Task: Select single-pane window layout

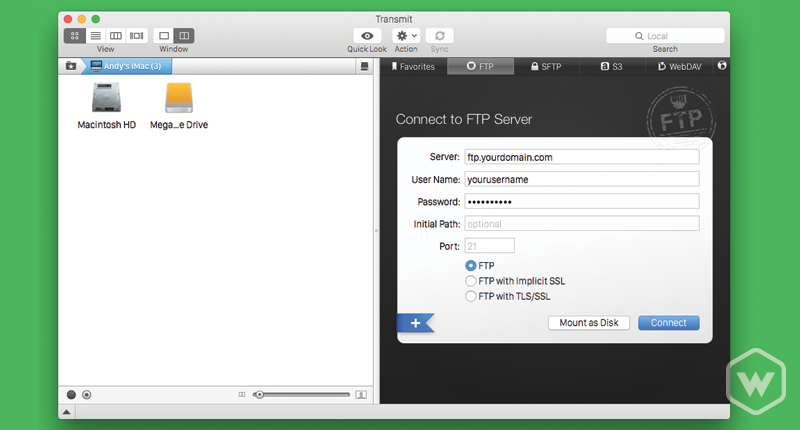Action: click(x=164, y=36)
